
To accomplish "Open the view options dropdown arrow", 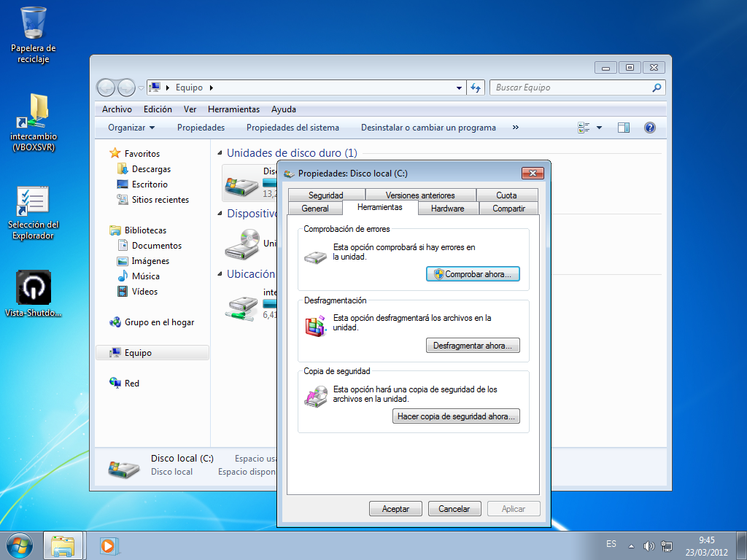I will [599, 128].
